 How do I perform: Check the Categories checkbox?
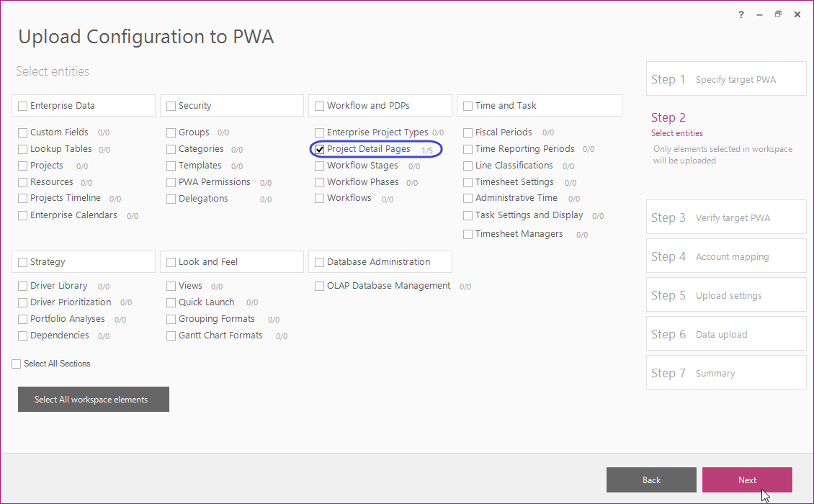(x=171, y=150)
